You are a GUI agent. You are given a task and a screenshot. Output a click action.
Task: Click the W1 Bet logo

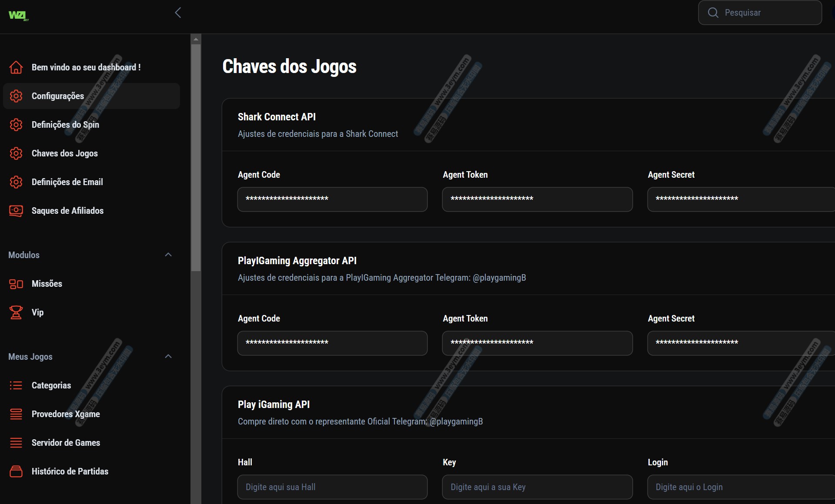(x=18, y=16)
